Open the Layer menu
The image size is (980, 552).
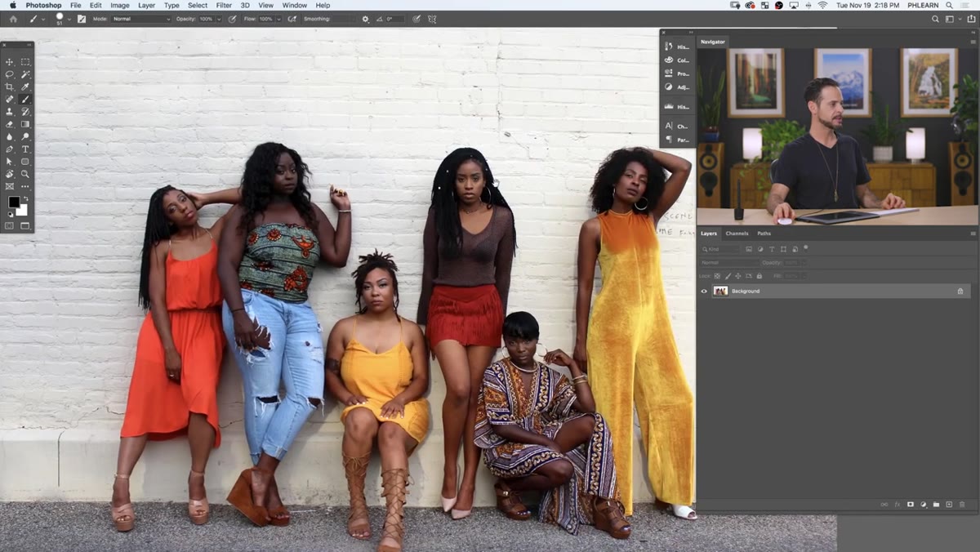click(x=146, y=5)
